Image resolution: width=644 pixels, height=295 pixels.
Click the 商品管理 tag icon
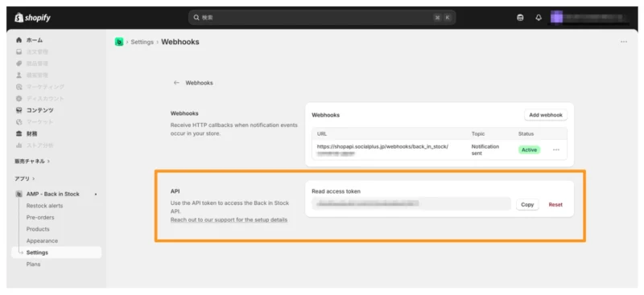[19, 64]
